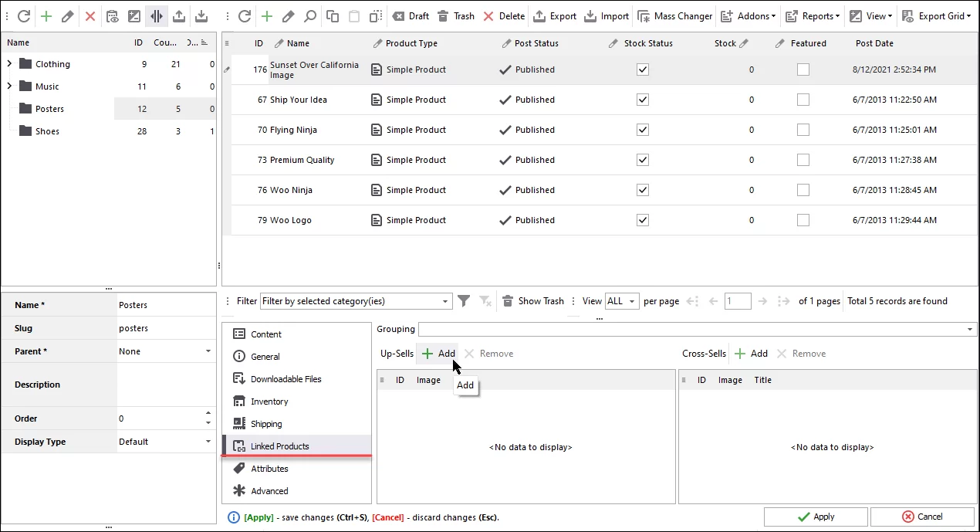
Task: Add an Up-Sells product
Action: pyautogui.click(x=438, y=353)
